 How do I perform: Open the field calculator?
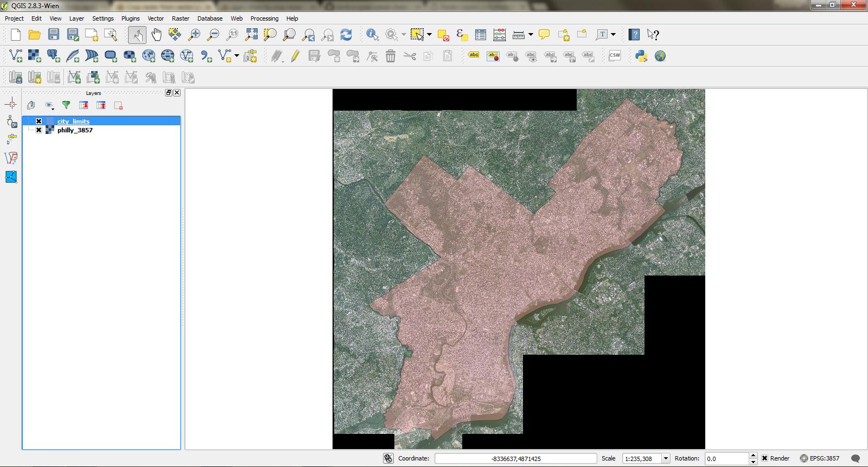click(x=500, y=35)
